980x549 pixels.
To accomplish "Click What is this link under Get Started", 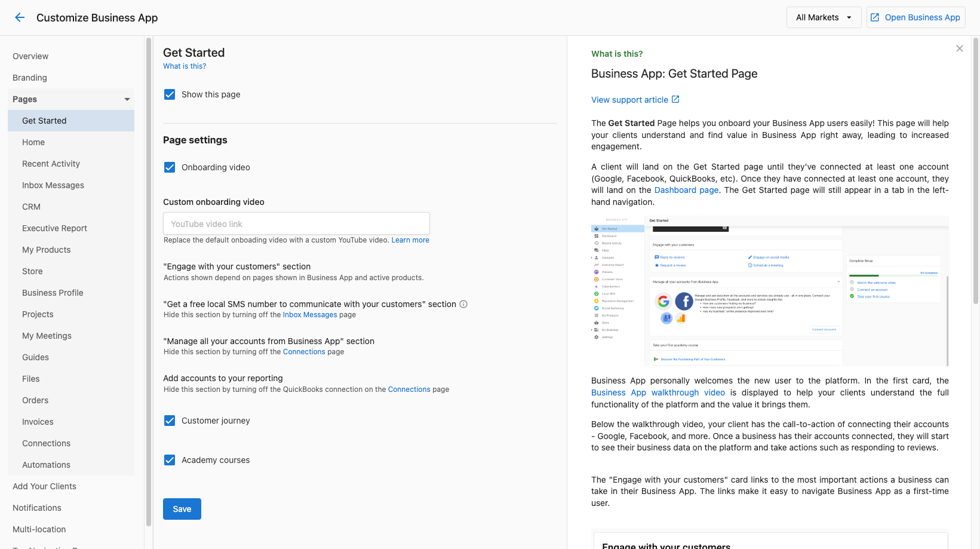I will [x=185, y=66].
